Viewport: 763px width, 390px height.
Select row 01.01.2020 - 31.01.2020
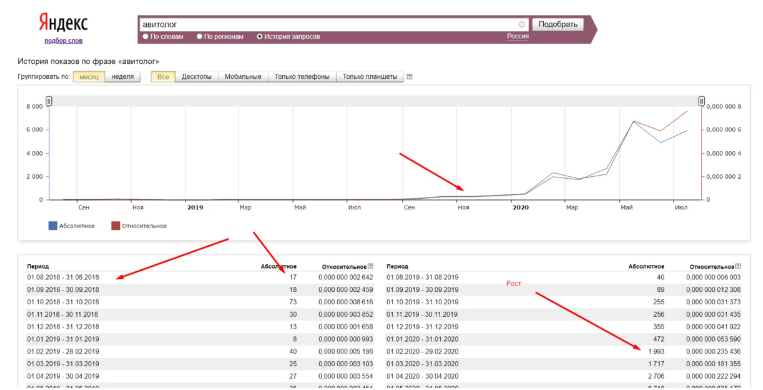563,339
